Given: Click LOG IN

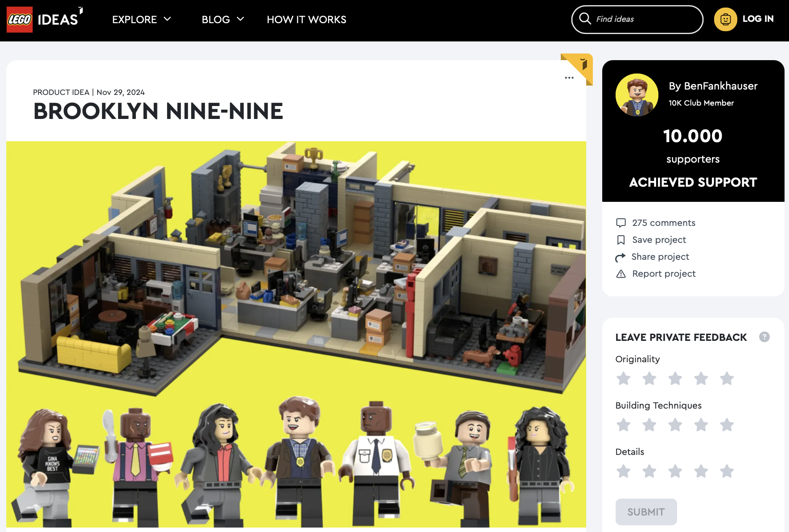Looking at the screenshot, I should coord(758,19).
